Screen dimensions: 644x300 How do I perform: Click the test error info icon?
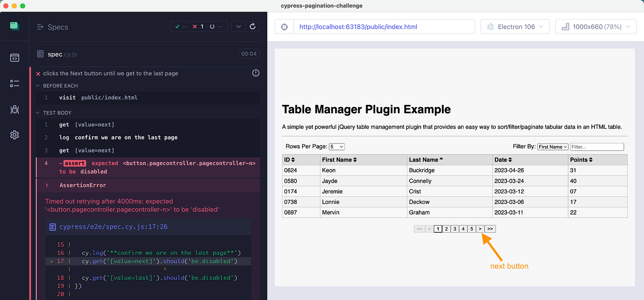click(x=256, y=73)
